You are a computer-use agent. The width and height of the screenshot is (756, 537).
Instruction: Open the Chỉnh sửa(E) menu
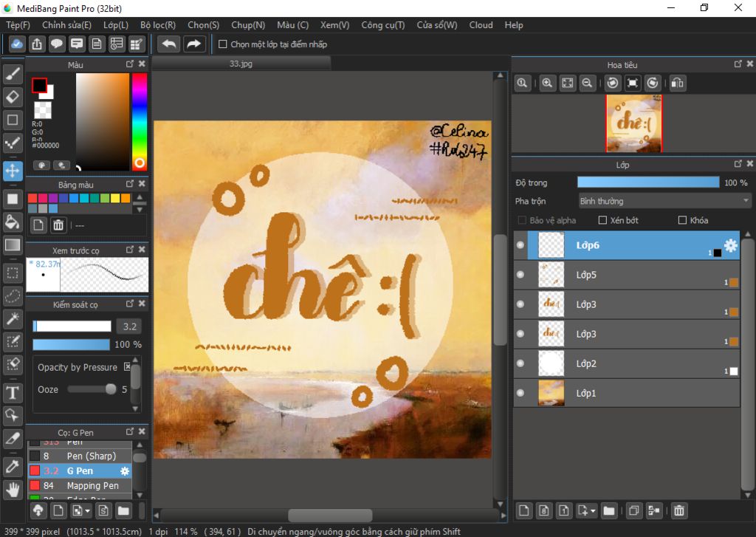[66, 25]
